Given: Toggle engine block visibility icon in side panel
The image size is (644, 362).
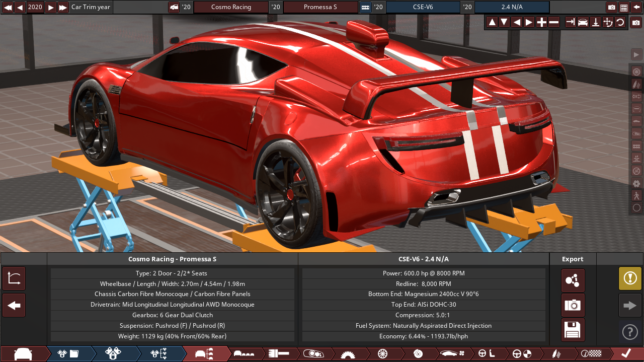Looking at the screenshot, I should (x=636, y=146).
